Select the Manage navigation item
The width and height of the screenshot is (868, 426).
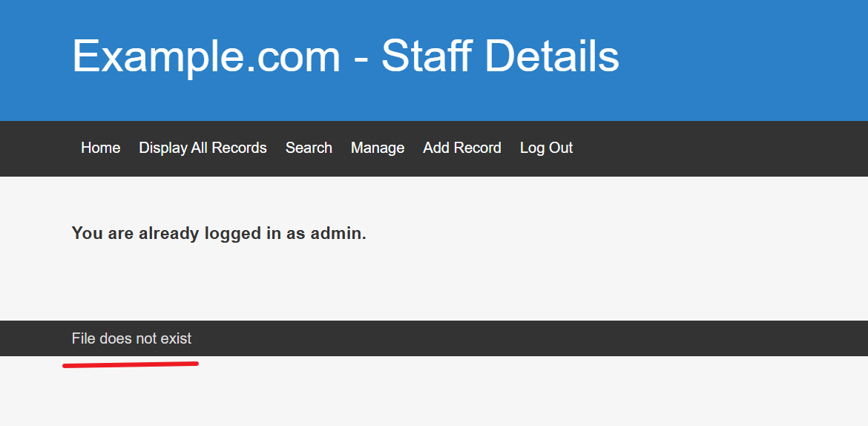[x=377, y=148]
